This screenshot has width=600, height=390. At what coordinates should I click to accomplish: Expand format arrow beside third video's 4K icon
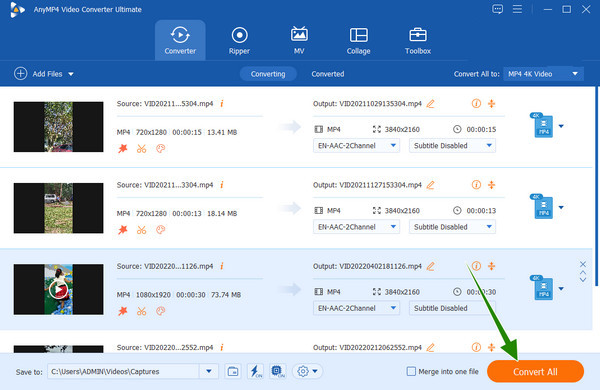point(561,289)
